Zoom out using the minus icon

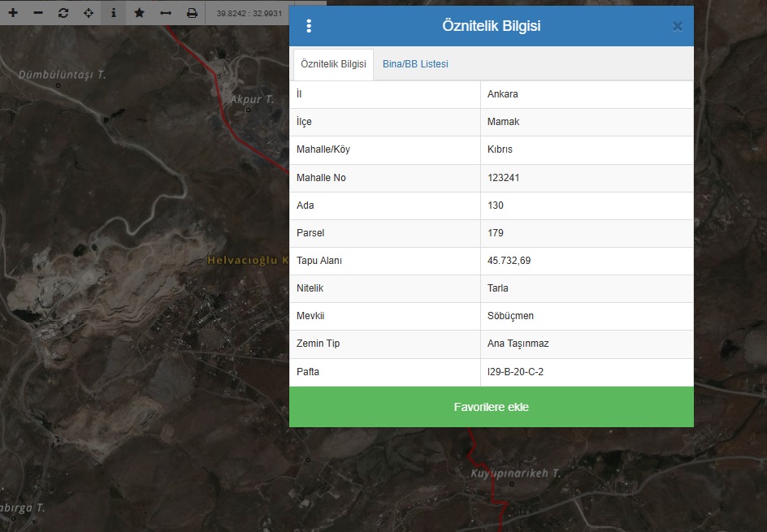pos(38,13)
